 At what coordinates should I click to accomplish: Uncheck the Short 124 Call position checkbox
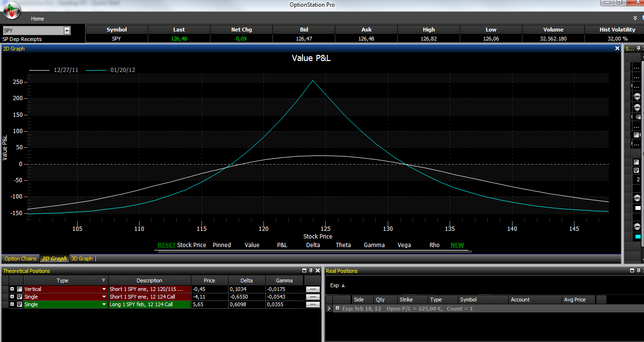(20, 297)
